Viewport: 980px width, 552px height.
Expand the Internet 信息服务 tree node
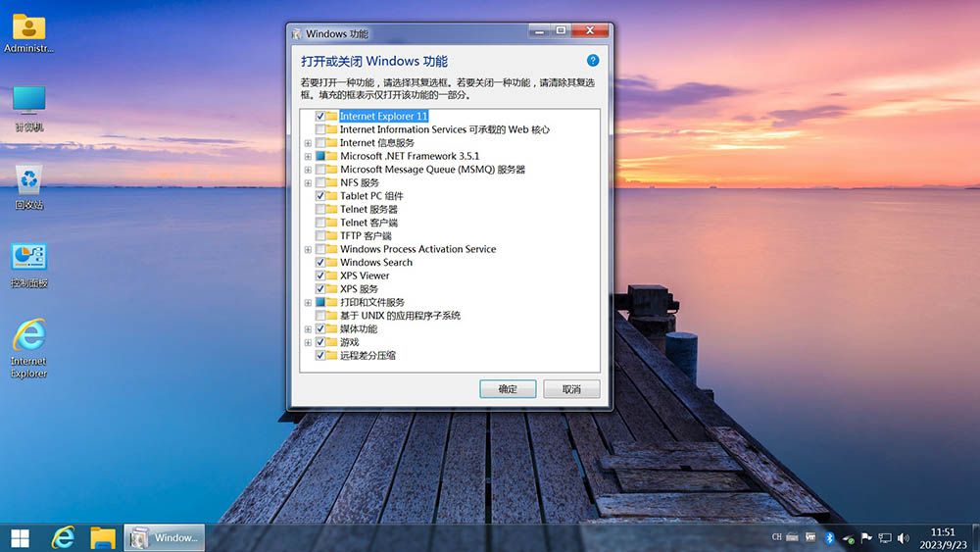[x=308, y=143]
